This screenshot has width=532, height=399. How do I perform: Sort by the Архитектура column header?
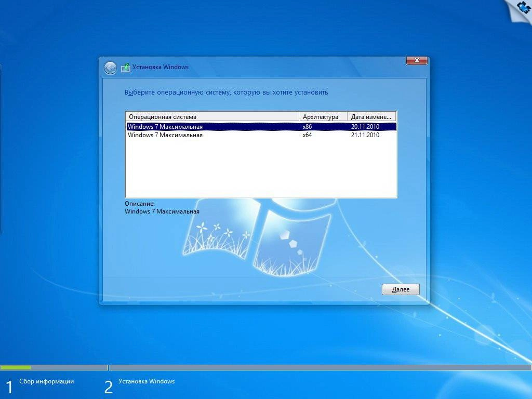322,116
